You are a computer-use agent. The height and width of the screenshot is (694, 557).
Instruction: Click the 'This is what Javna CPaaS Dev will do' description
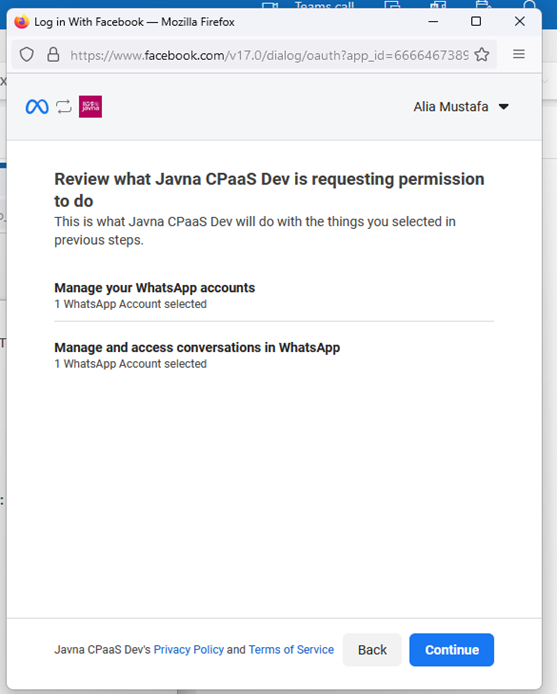[x=255, y=231]
